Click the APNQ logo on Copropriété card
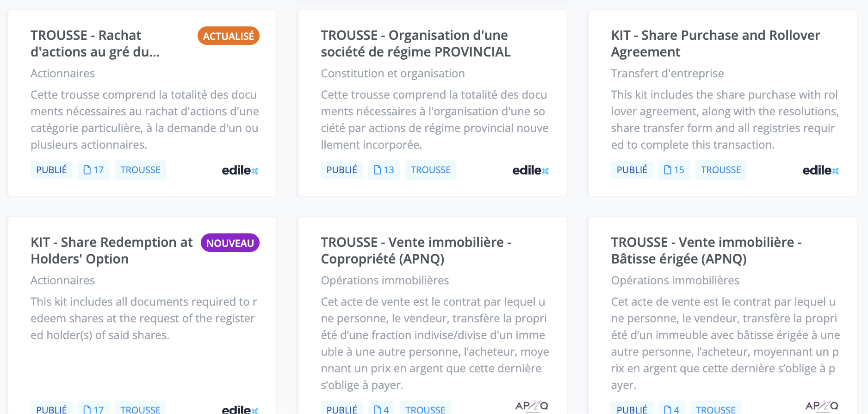Screen dimensions: 868x414 coord(532,406)
